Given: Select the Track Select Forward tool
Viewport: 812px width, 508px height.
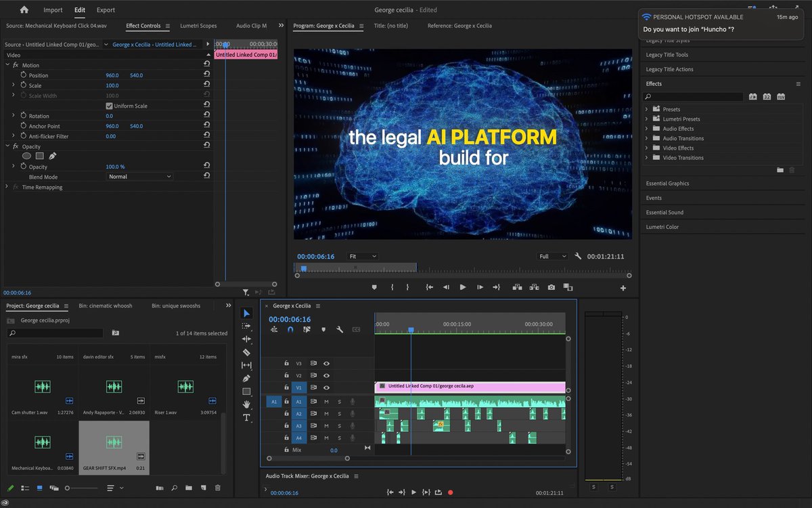Looking at the screenshot, I should point(247,326).
